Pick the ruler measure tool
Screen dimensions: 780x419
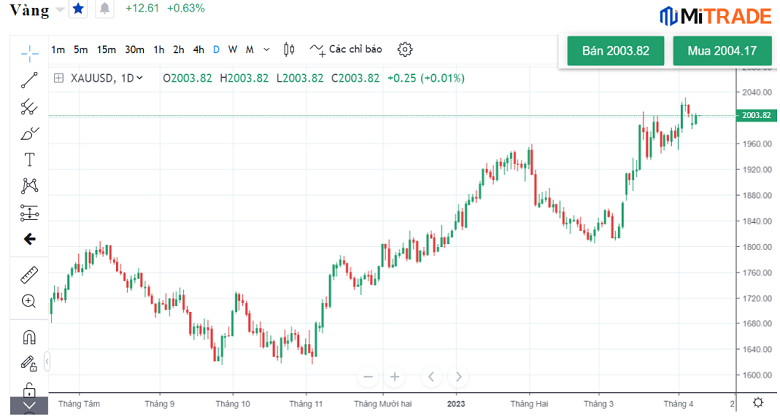29,274
